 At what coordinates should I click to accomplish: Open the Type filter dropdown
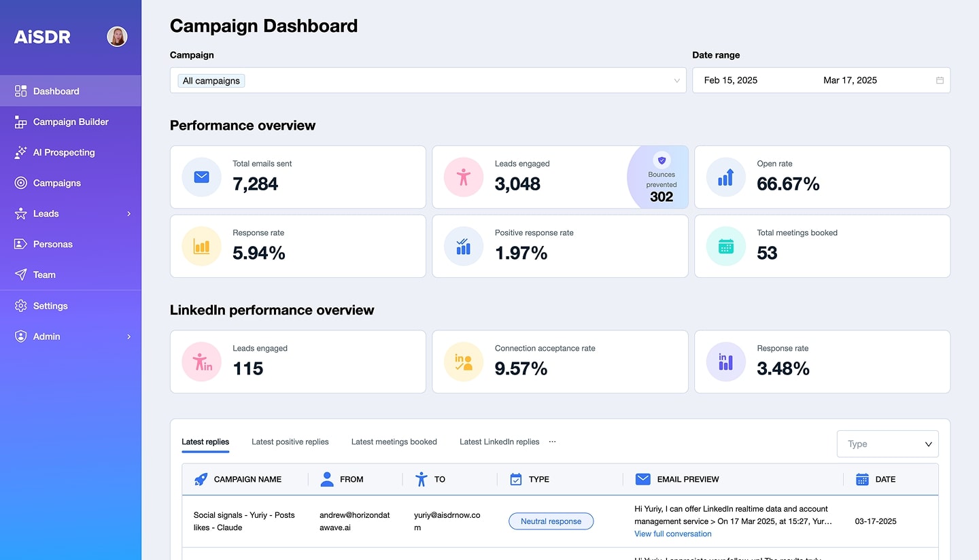point(887,444)
